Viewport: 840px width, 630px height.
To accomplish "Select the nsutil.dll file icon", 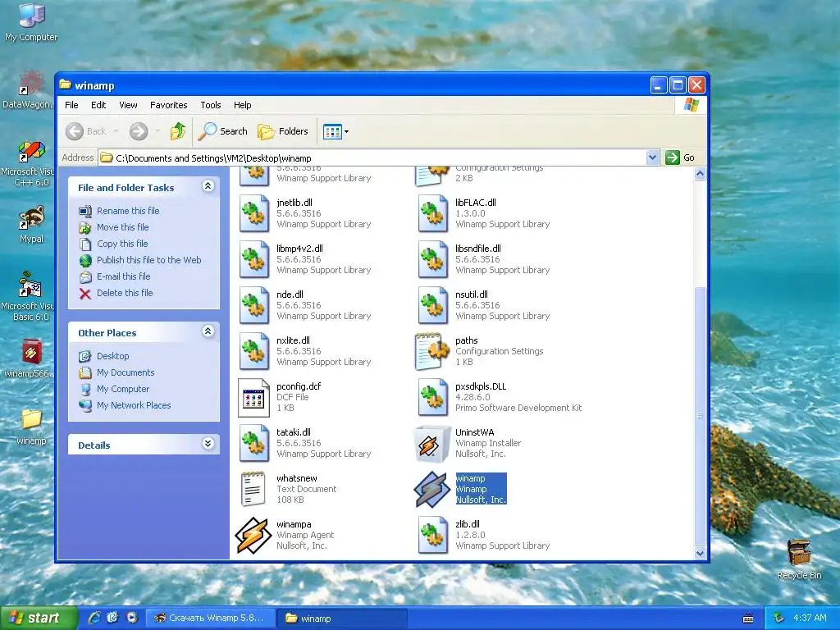I will [x=433, y=305].
